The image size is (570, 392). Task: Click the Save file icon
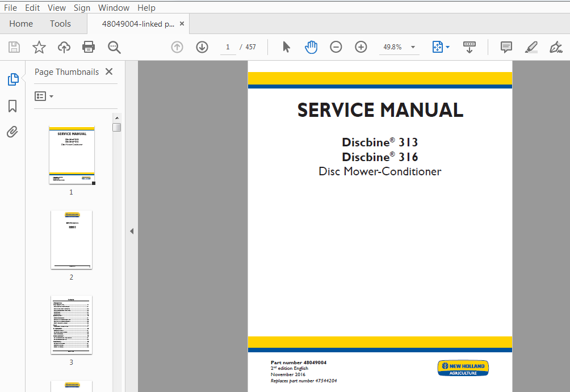point(14,47)
